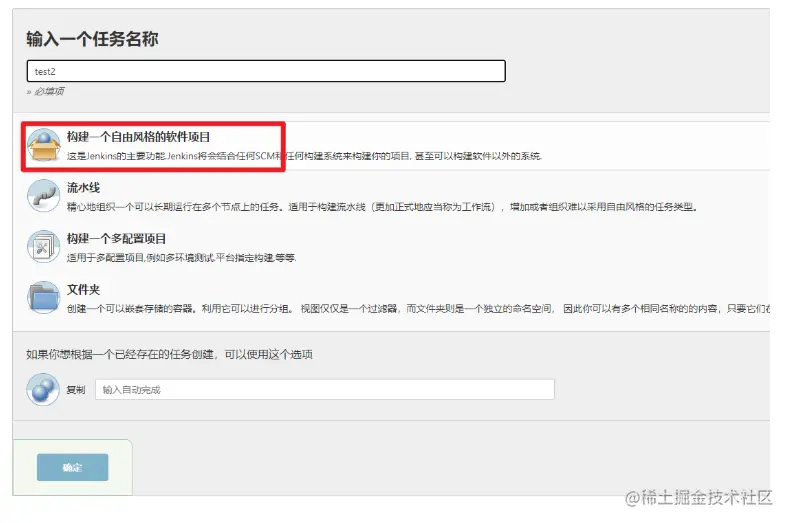The width and height of the screenshot is (789, 523).
Task: Choose 构建一个自由风格的软件项目 title
Action: 138,137
